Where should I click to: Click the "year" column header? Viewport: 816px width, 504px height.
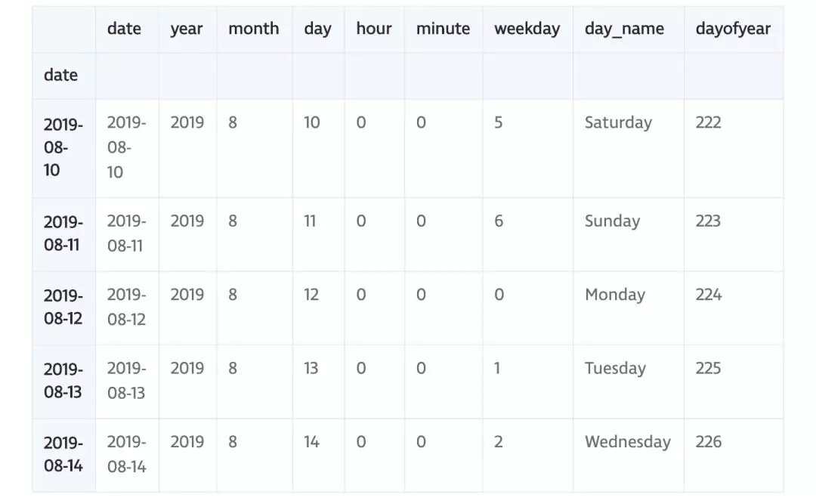pyautogui.click(x=187, y=29)
